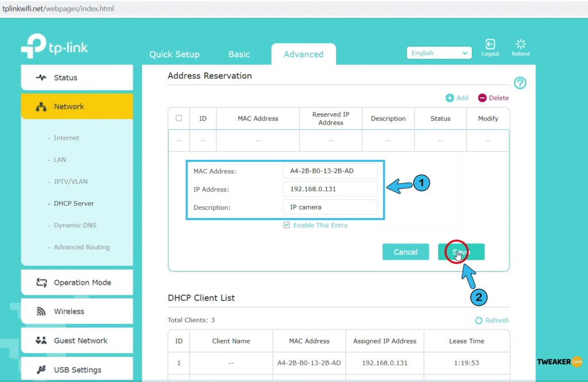Image resolution: width=588 pixels, height=382 pixels.
Task: Click the Address Reservation heading
Action: click(210, 76)
